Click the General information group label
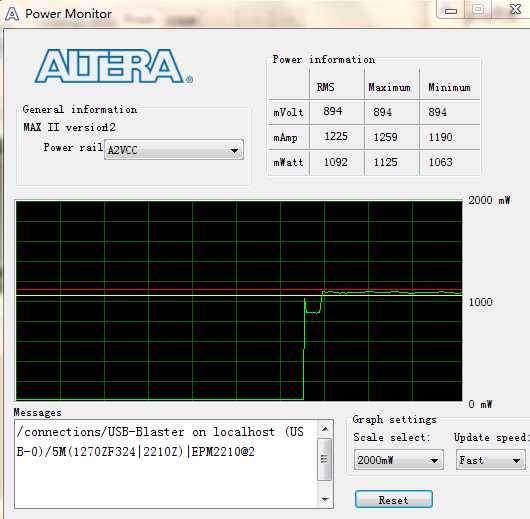Screen dimensions: 530x519 pos(80,110)
